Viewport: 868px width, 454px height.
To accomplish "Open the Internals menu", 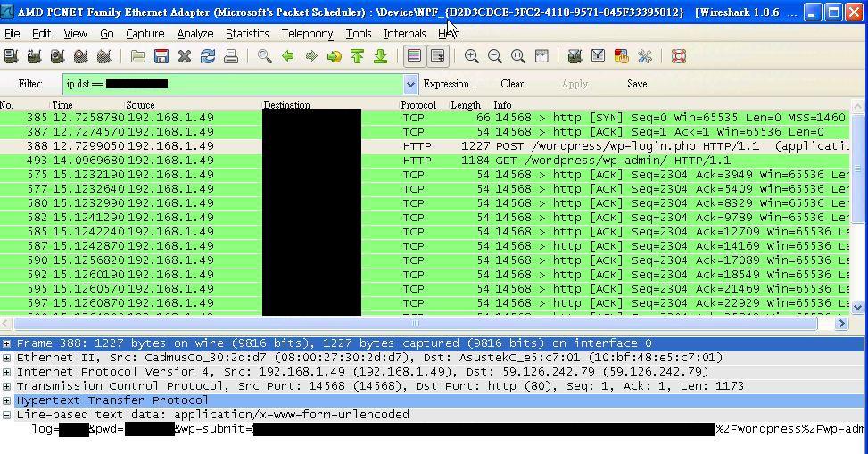I will click(x=405, y=34).
